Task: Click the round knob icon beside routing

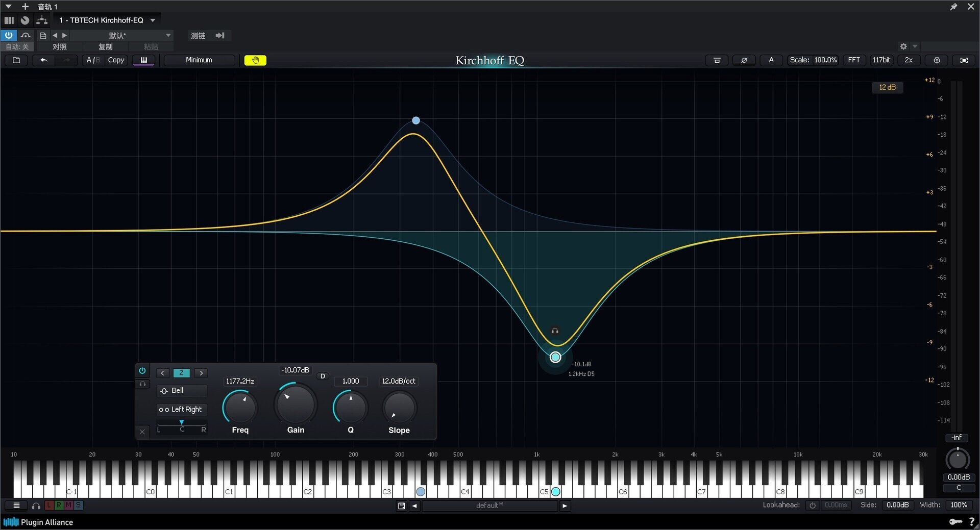Action: coord(25,20)
